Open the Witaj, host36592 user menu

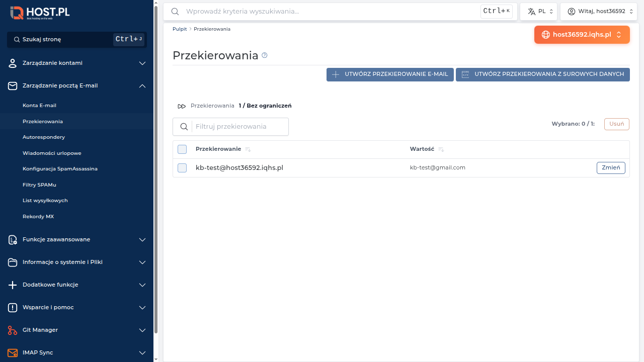(599, 11)
